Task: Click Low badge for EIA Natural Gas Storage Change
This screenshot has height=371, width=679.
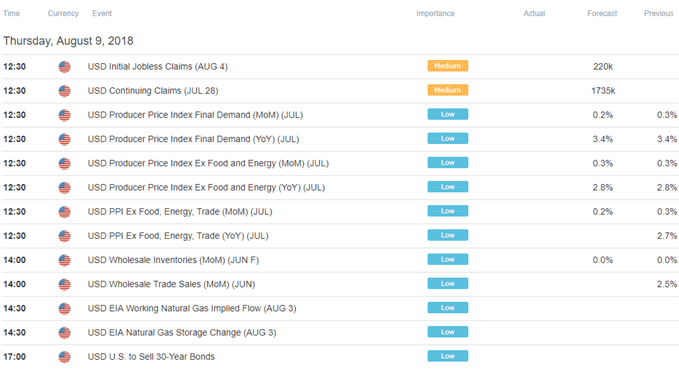Action: pyautogui.click(x=448, y=332)
